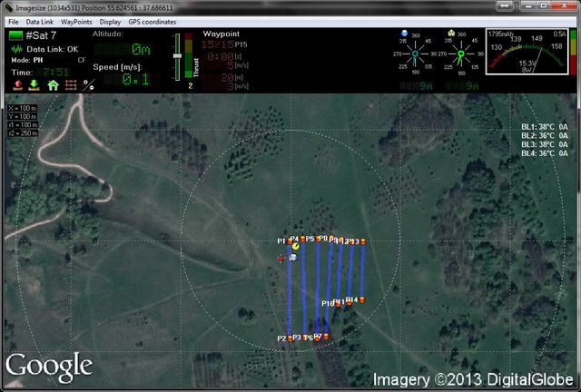Click the house compass header icon
Viewport: 581px width, 392px height.
[x=451, y=33]
